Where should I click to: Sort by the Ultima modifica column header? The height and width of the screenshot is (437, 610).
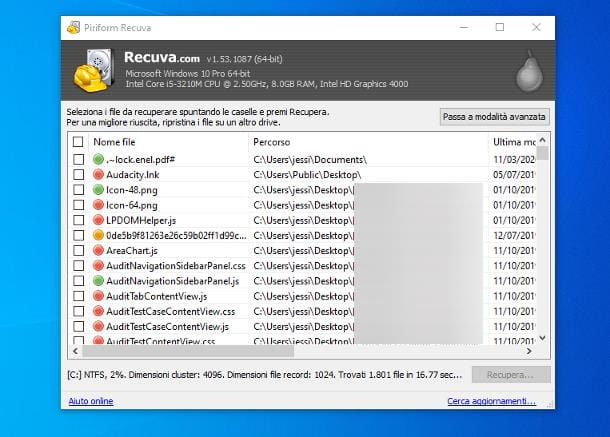coord(512,142)
